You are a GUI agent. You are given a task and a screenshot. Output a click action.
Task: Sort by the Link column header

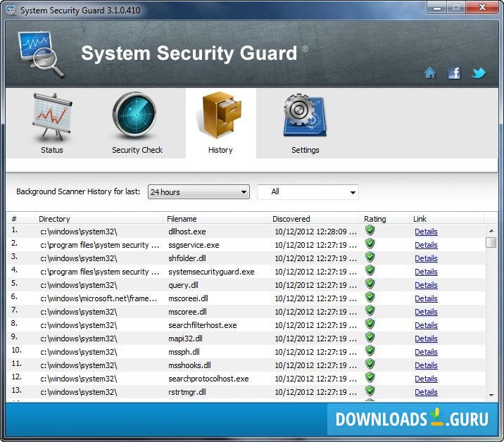click(x=420, y=219)
